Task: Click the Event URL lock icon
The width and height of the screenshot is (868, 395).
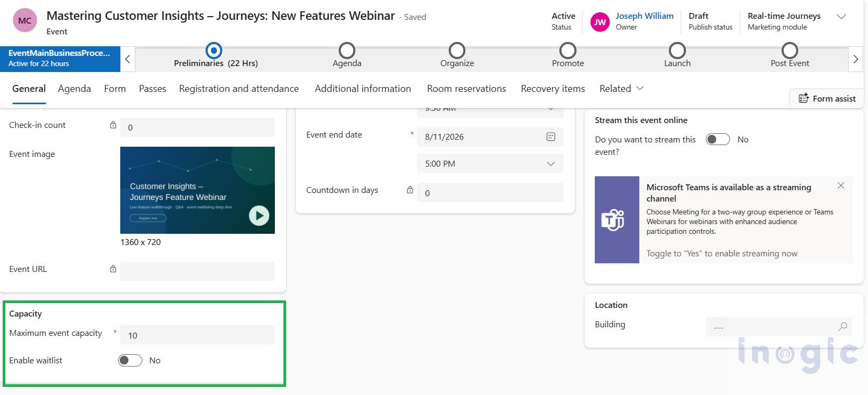Action: [113, 269]
